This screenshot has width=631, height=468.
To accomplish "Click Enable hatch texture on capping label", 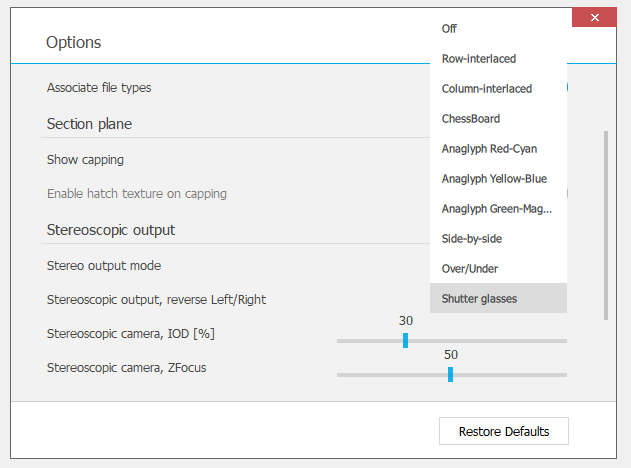I will pyautogui.click(x=136, y=194).
